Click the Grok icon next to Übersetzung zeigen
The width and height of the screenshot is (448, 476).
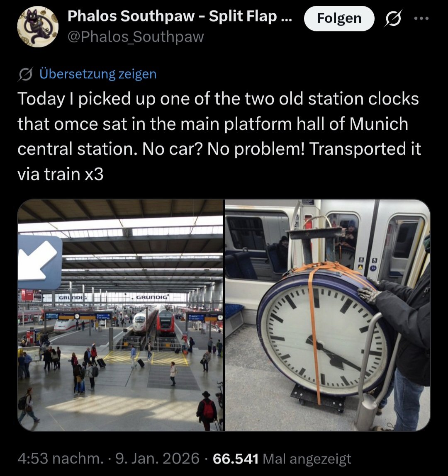25,74
